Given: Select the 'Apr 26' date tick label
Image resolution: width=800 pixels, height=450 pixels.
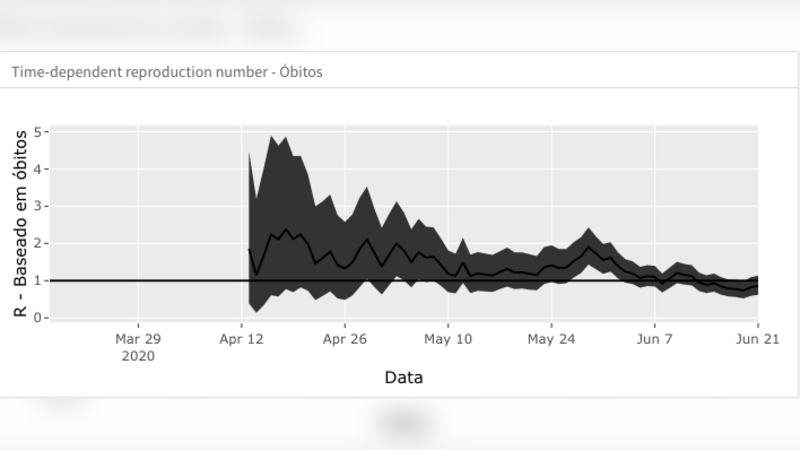Looking at the screenshot, I should tap(344, 339).
